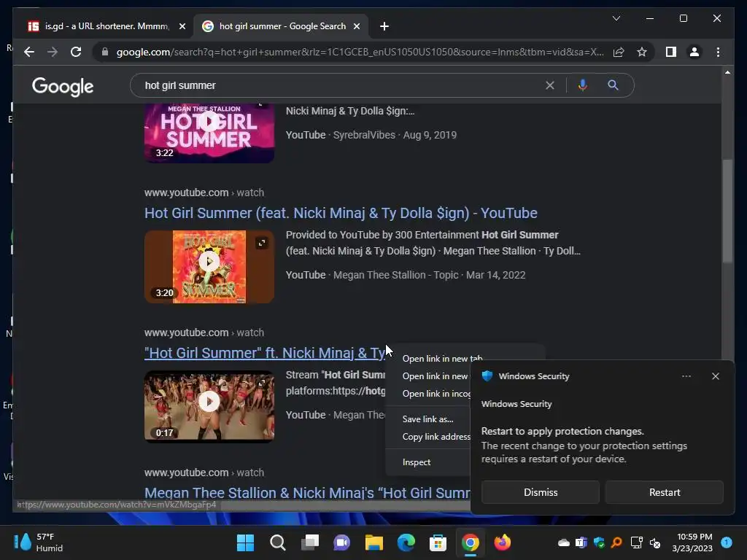
Task: Open Task View on the taskbar
Action: [309, 542]
